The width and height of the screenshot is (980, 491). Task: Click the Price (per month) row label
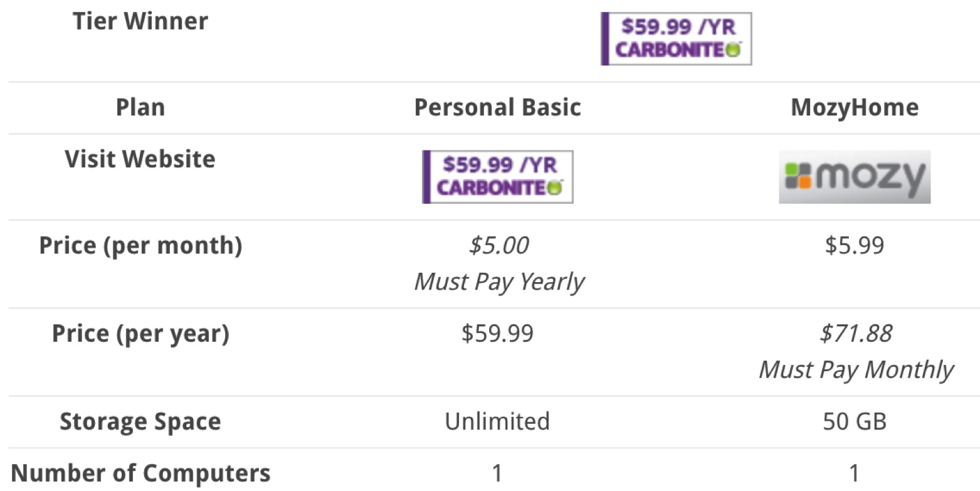pyautogui.click(x=140, y=245)
